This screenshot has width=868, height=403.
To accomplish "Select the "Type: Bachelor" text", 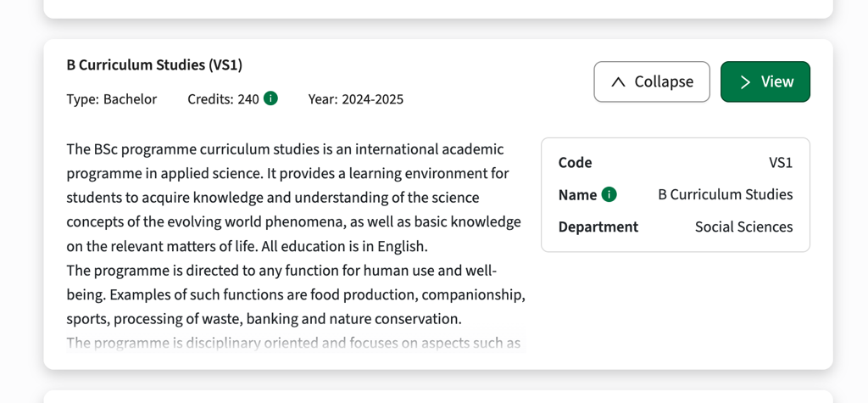I will pyautogui.click(x=112, y=99).
